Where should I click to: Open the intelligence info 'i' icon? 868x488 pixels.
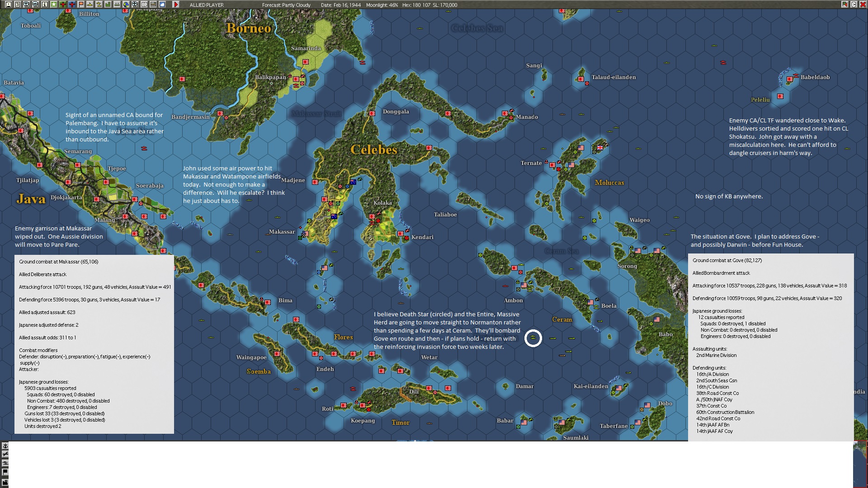point(44,5)
